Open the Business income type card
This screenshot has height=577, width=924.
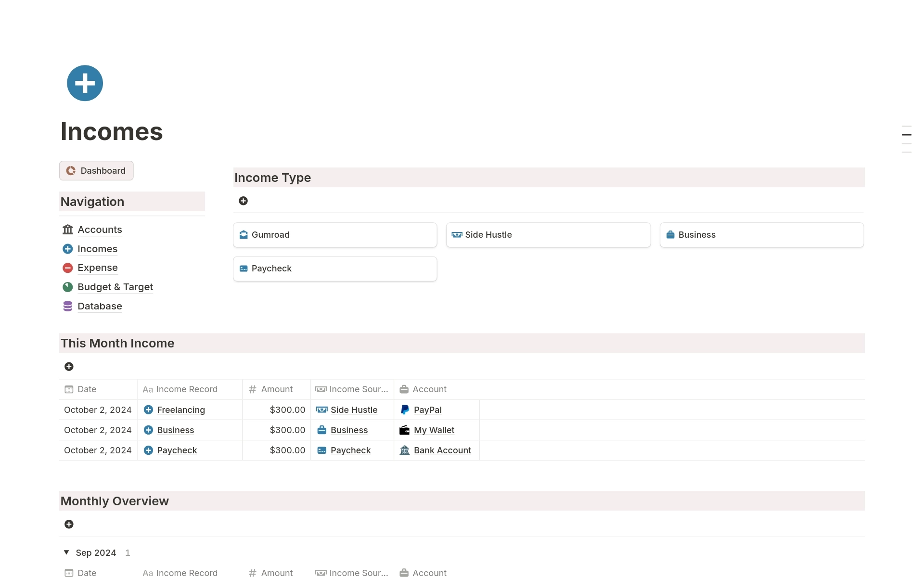(762, 235)
